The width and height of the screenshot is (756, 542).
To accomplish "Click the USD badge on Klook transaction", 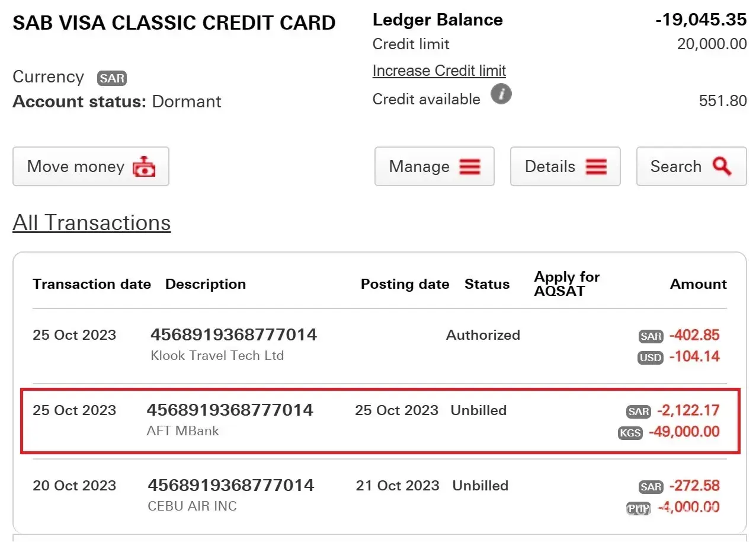I will pyautogui.click(x=650, y=358).
